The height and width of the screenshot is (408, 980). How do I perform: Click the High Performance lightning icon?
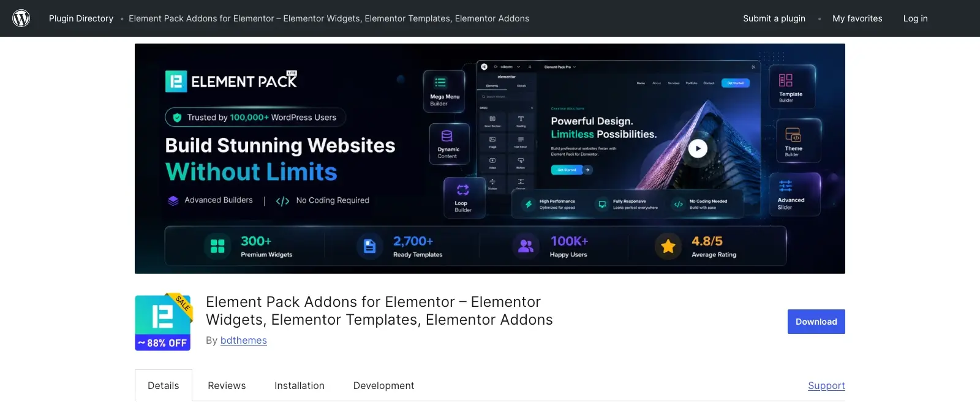(529, 205)
